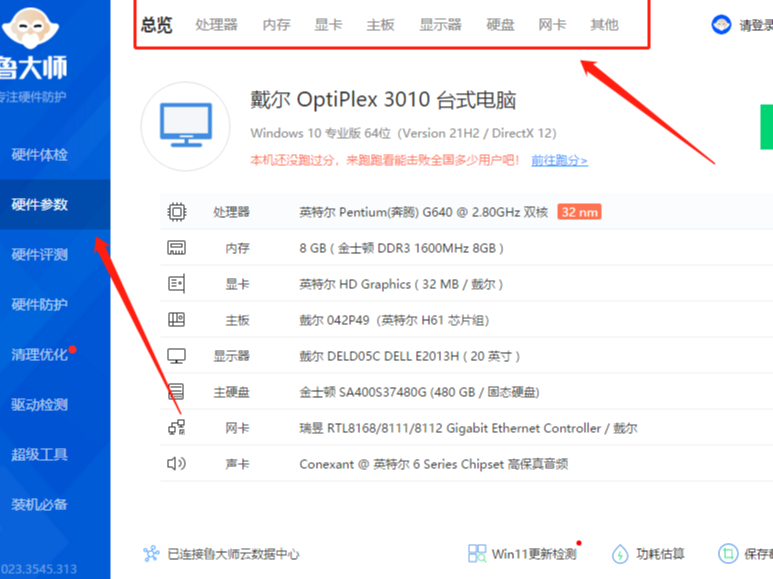Click the Conexant sound card text
Viewport: 773px width, 579px height.
[434, 464]
